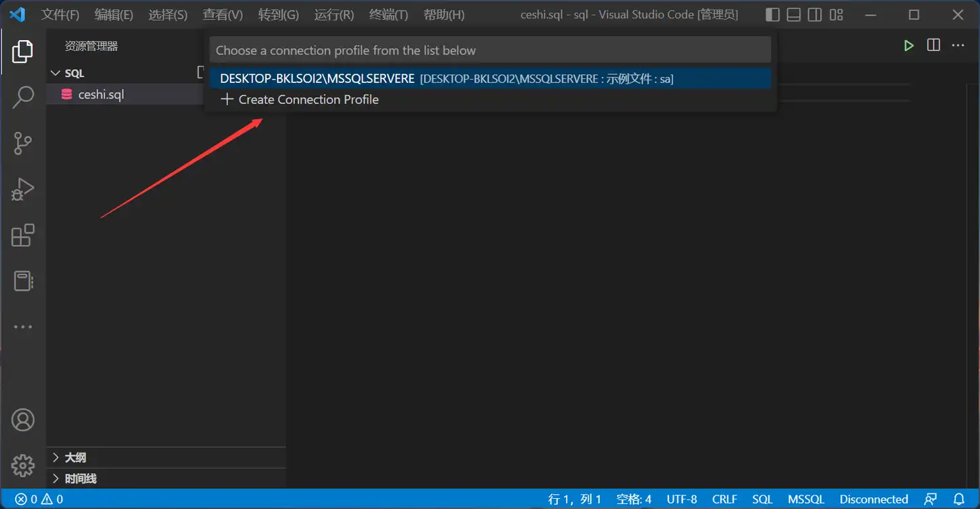Viewport: 980px width, 509px height.
Task: Click the MSSQL status bar item
Action: pyautogui.click(x=806, y=499)
